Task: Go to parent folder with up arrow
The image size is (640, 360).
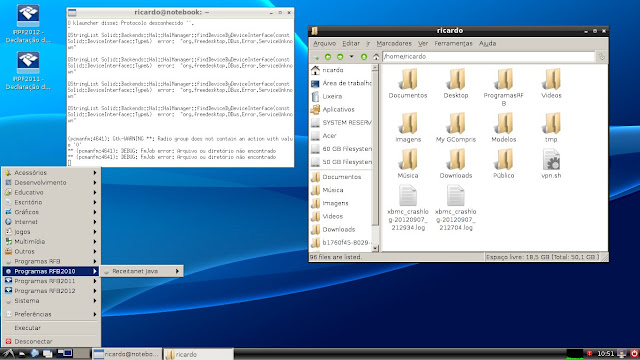Action: [364, 57]
